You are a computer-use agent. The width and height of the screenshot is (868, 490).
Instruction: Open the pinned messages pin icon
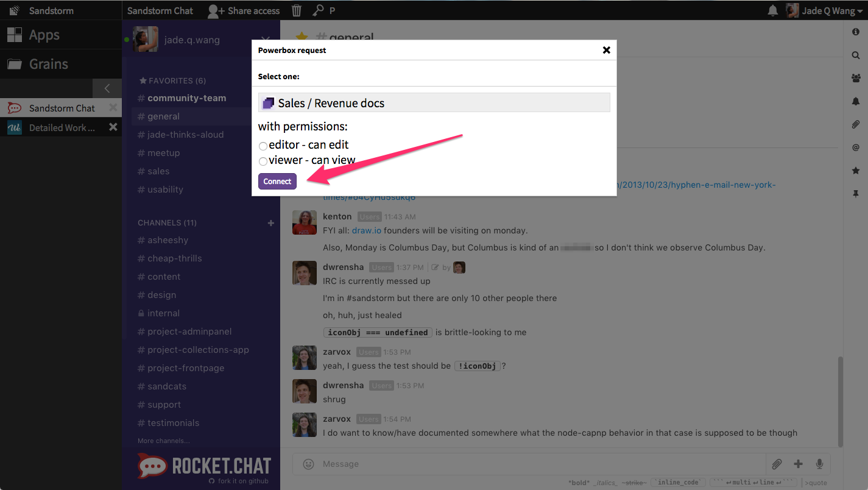856,194
